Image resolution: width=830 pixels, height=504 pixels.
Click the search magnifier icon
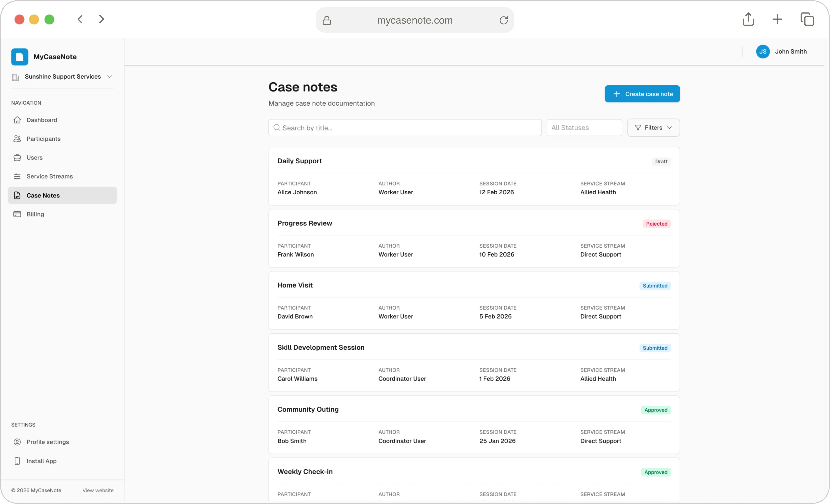point(277,128)
